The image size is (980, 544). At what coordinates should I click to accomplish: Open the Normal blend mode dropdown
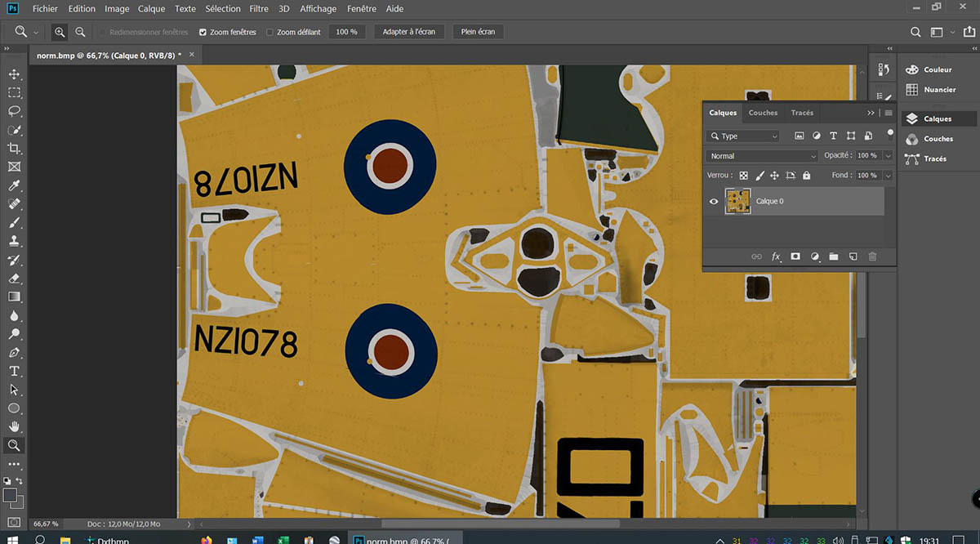[x=762, y=156]
